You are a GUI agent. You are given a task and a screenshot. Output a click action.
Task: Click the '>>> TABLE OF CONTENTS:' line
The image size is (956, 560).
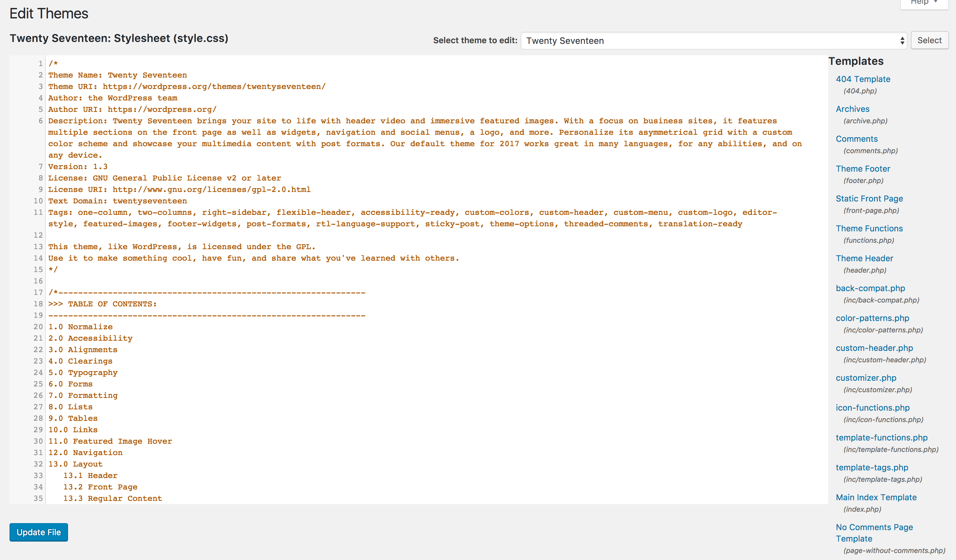(x=102, y=304)
